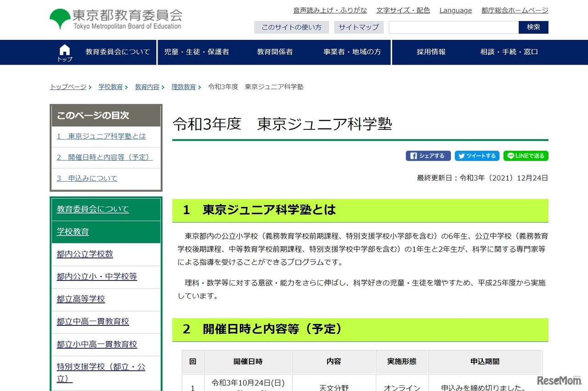Click the Tokyo Metropolitan Board of Education logo

coord(116,19)
